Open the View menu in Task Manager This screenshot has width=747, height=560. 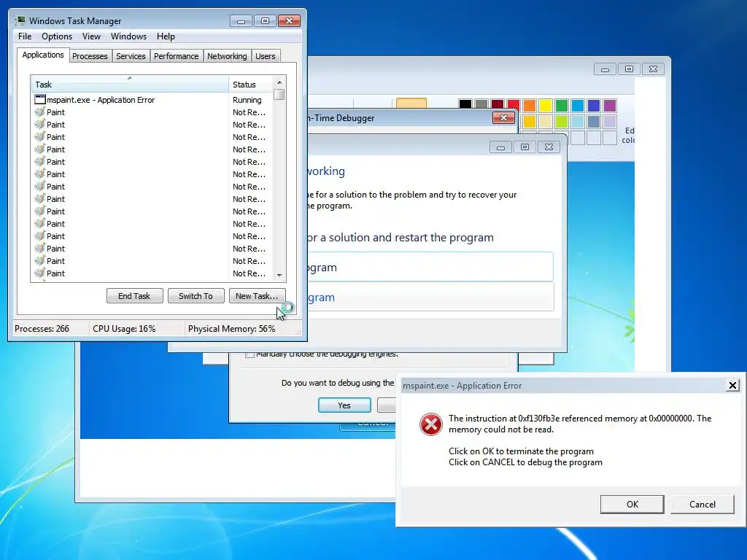91,36
